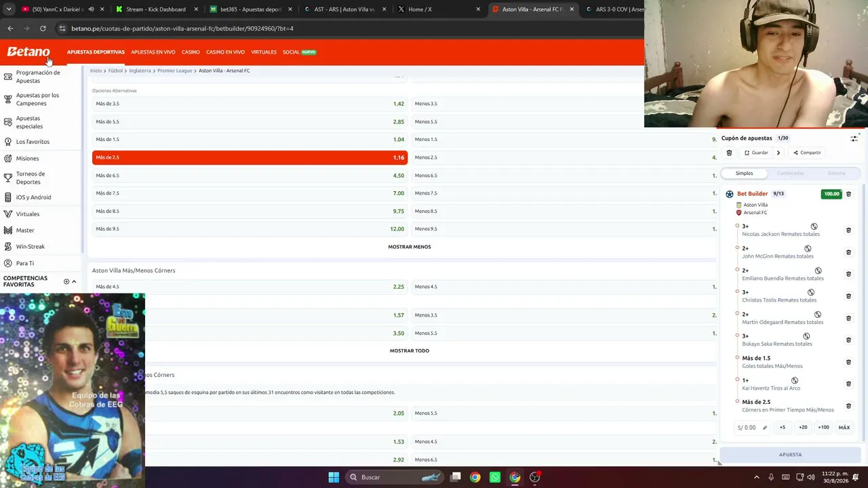Close the Aston Villa - Arsenal FC tab
The image size is (868, 488).
(x=572, y=9)
